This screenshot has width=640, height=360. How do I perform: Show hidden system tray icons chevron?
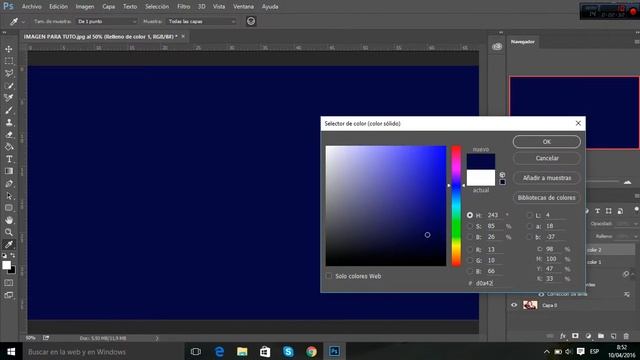547,351
